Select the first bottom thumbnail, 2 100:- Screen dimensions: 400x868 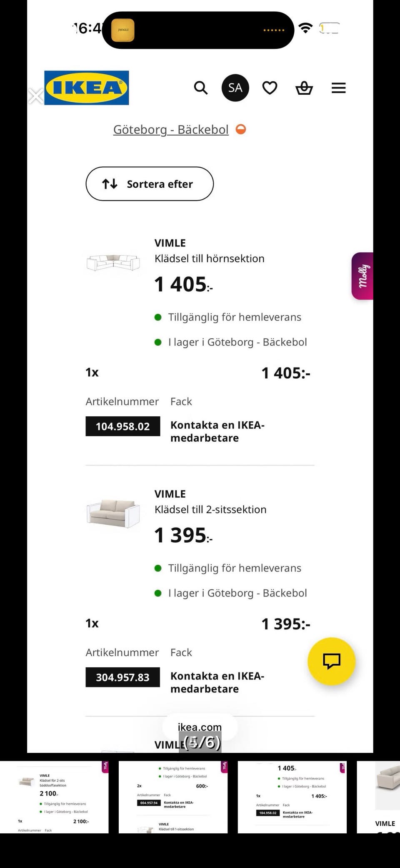(54, 797)
